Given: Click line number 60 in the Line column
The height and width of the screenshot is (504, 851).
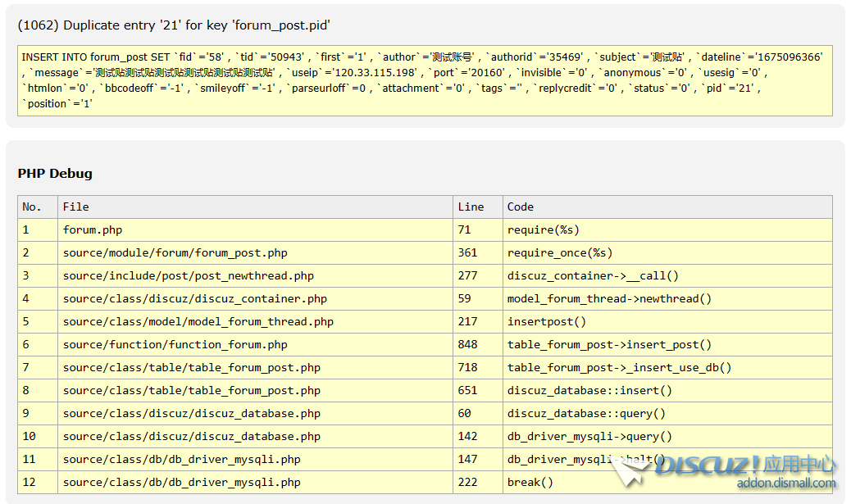Looking at the screenshot, I should [464, 413].
